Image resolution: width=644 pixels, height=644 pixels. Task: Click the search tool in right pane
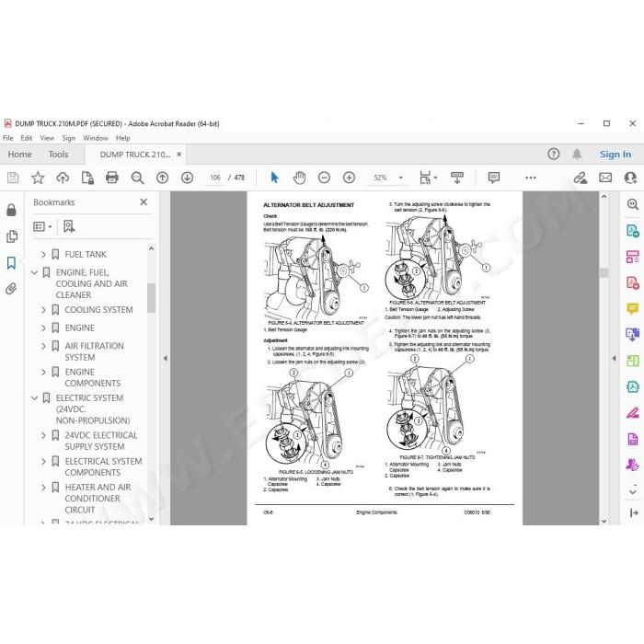click(633, 204)
